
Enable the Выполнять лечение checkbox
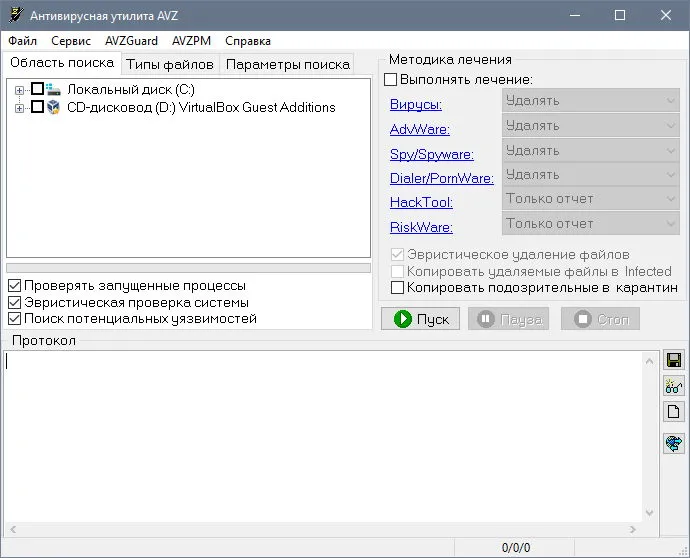[x=390, y=80]
